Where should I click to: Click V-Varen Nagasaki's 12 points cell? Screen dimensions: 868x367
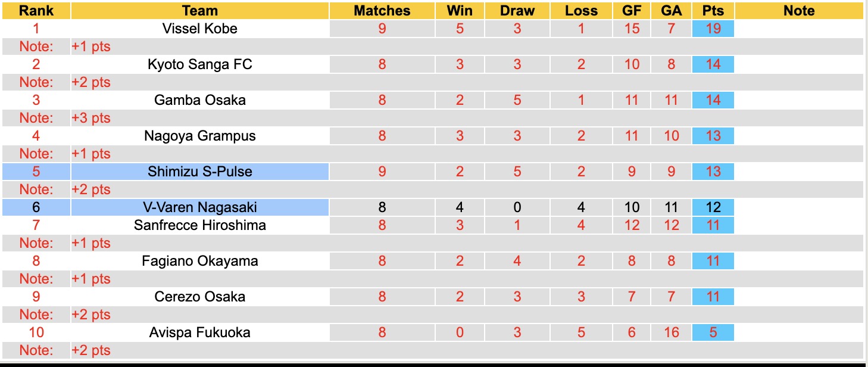713,207
